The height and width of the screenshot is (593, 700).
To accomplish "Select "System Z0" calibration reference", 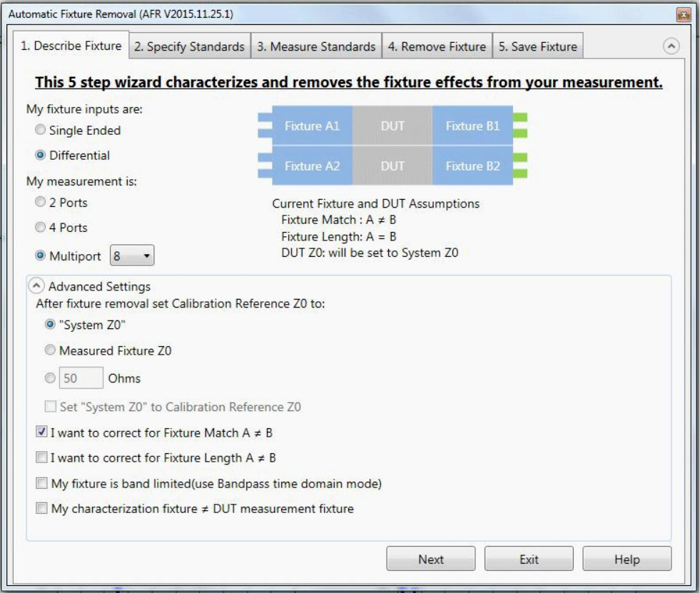I will coord(50,324).
